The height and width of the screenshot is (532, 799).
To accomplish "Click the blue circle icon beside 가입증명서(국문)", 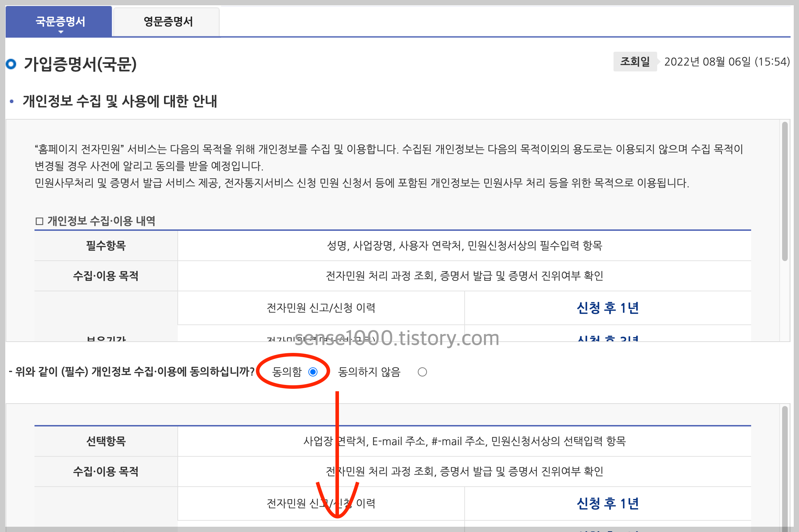I will pyautogui.click(x=11, y=64).
